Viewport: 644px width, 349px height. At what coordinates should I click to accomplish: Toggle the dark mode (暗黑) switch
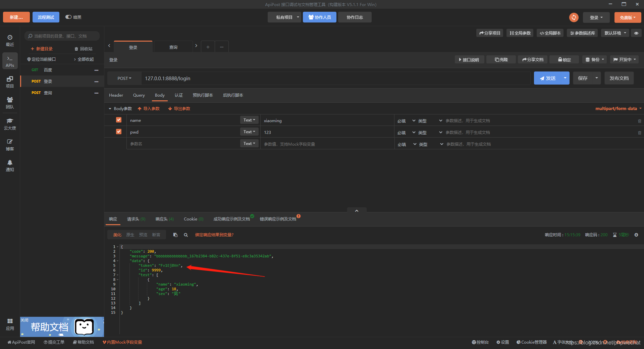[x=68, y=17]
